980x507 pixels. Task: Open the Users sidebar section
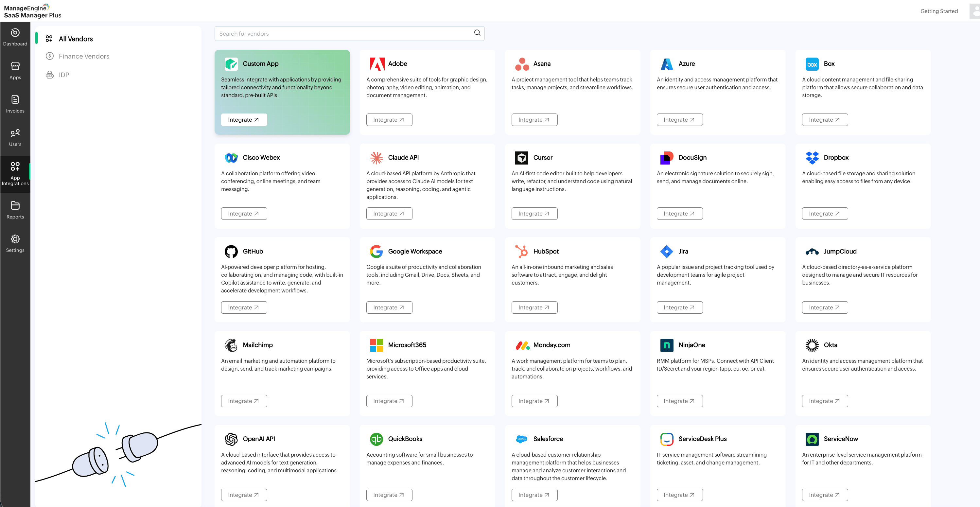(15, 138)
